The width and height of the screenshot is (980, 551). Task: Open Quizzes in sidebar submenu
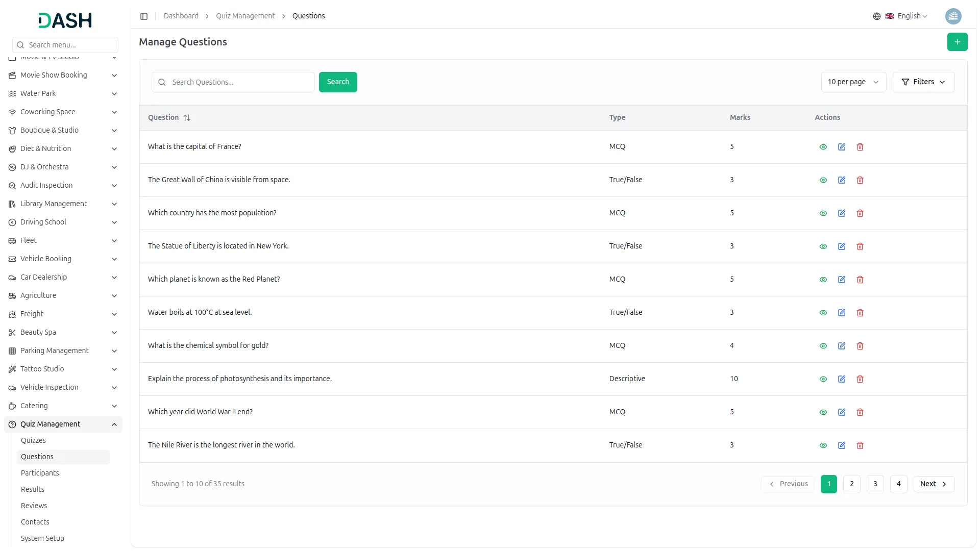click(x=33, y=440)
